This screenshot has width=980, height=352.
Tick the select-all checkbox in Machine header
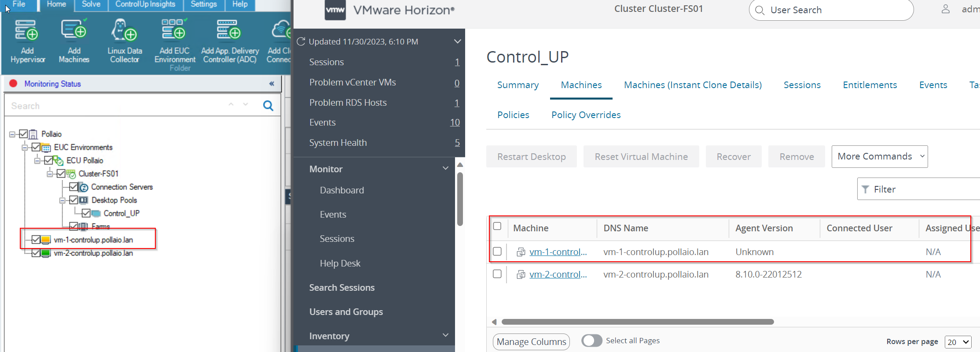pos(497,226)
